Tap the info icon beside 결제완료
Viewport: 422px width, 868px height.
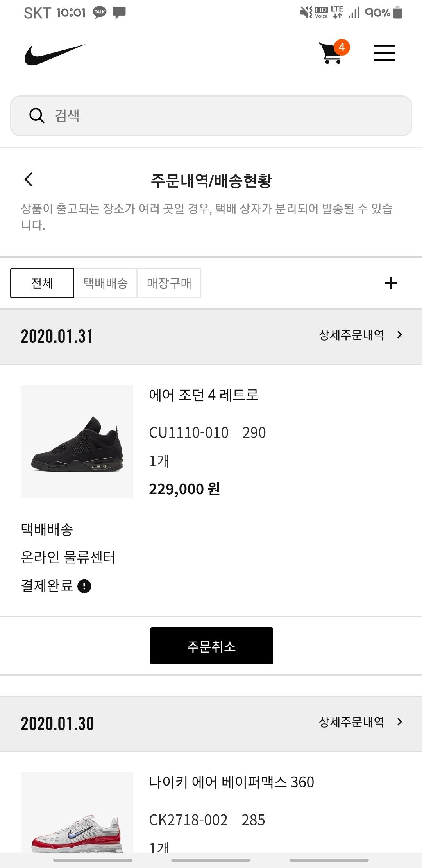[84, 586]
